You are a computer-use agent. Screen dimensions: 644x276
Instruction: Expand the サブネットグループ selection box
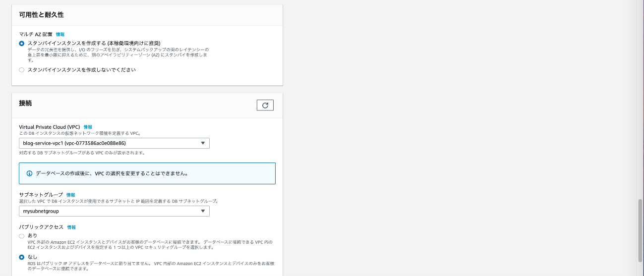114,211
